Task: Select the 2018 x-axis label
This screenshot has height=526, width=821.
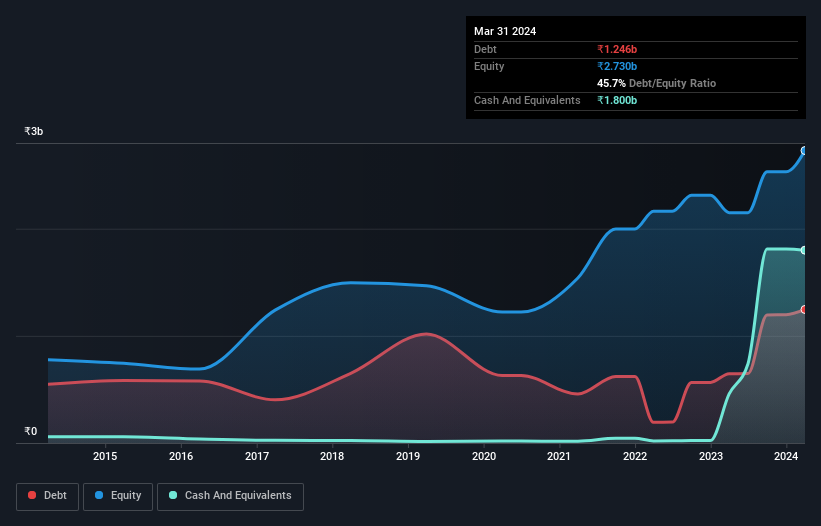Action: point(332,456)
